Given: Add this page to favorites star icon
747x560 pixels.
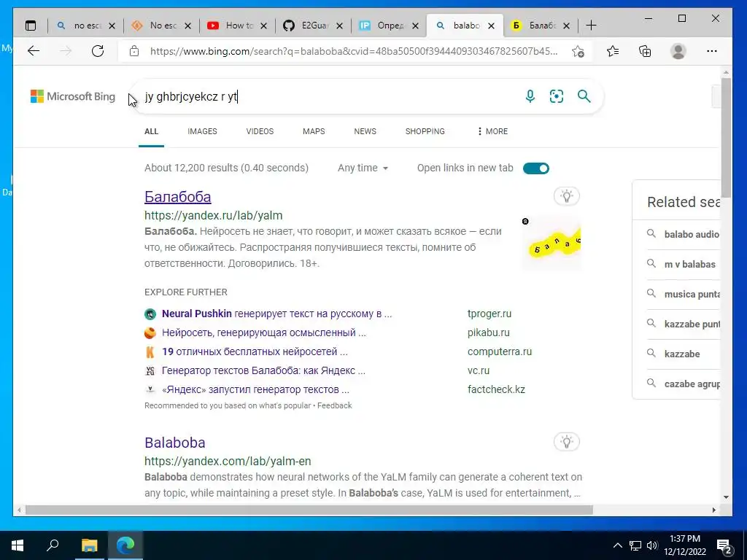Looking at the screenshot, I should pyautogui.click(x=578, y=52).
